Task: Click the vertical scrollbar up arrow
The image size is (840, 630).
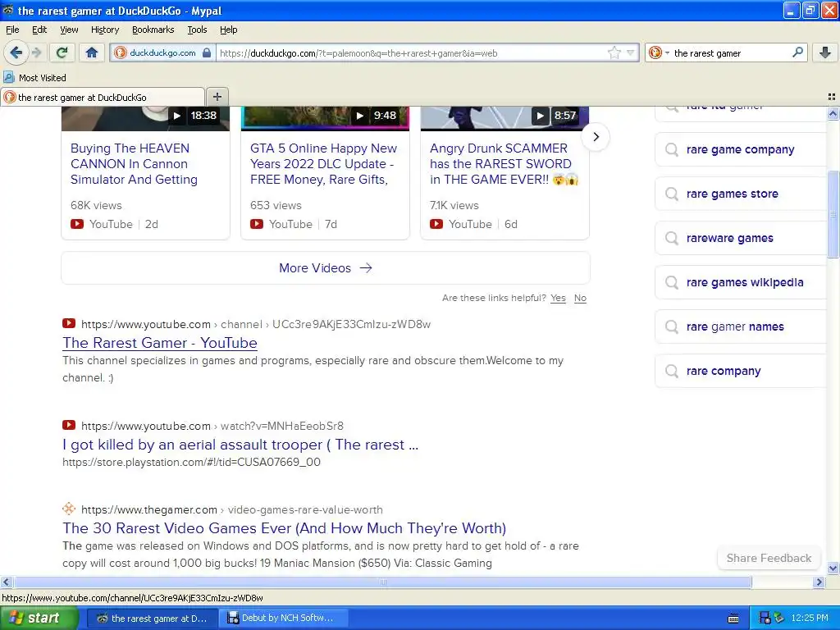Action: pos(833,113)
